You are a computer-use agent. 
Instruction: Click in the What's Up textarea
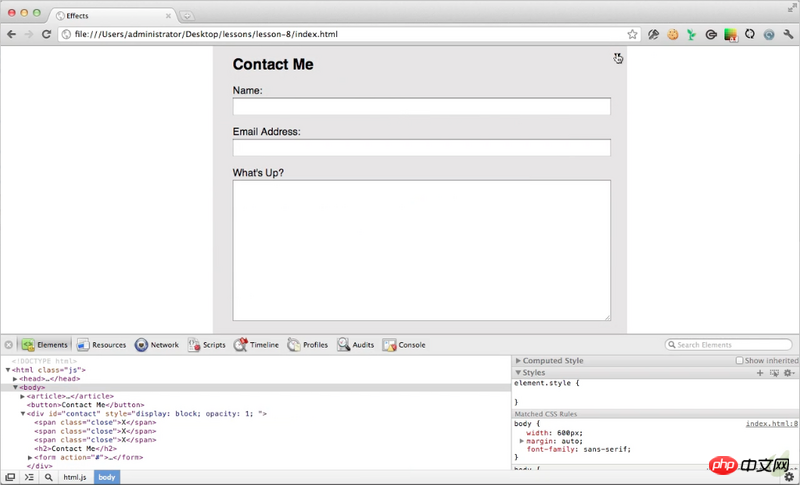point(421,250)
